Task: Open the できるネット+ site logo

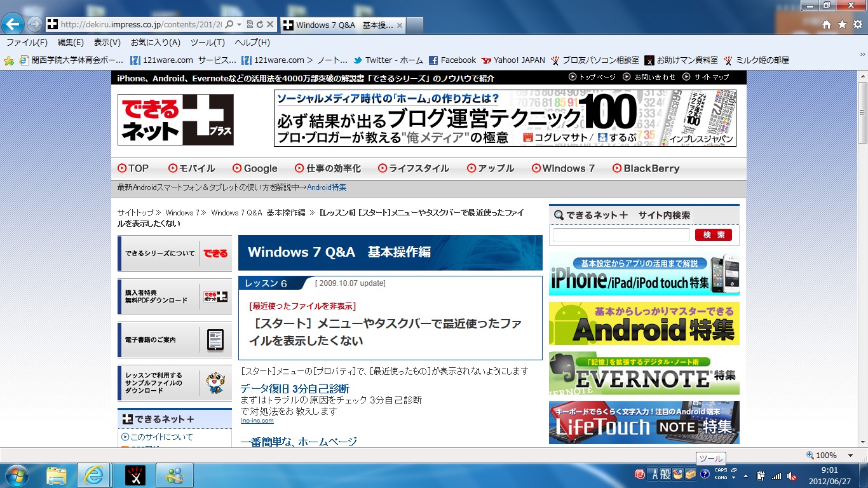Action: [175, 119]
